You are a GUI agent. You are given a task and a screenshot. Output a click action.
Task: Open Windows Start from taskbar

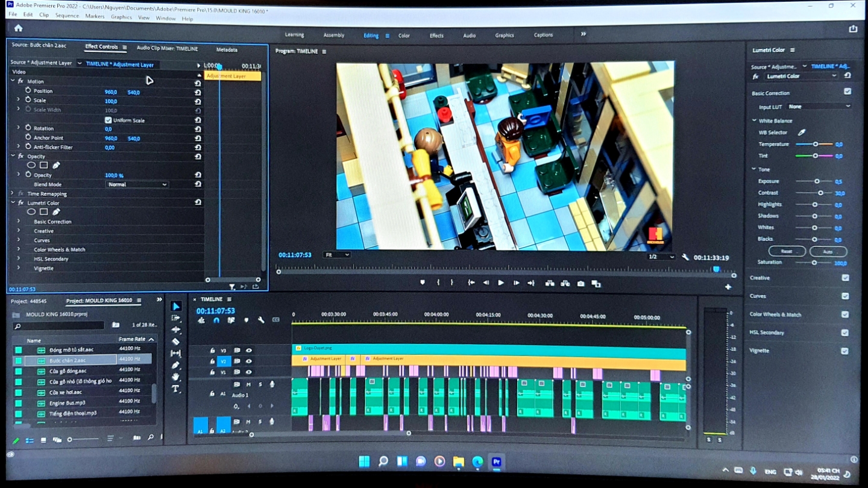click(364, 462)
